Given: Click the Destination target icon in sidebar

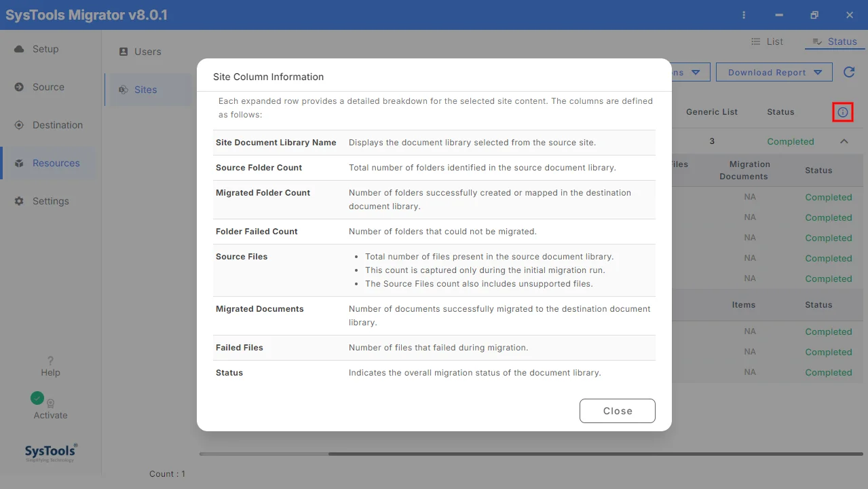Looking at the screenshot, I should click(19, 125).
